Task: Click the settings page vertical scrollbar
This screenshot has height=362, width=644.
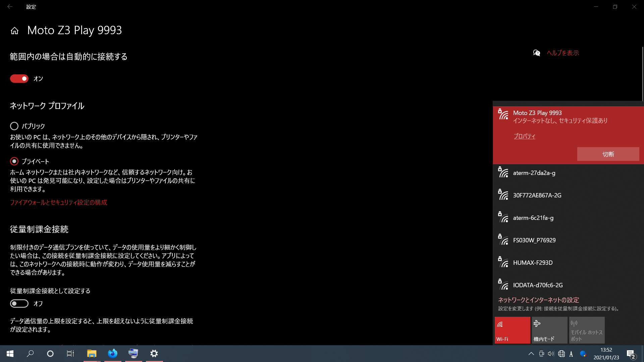Action: [642, 74]
